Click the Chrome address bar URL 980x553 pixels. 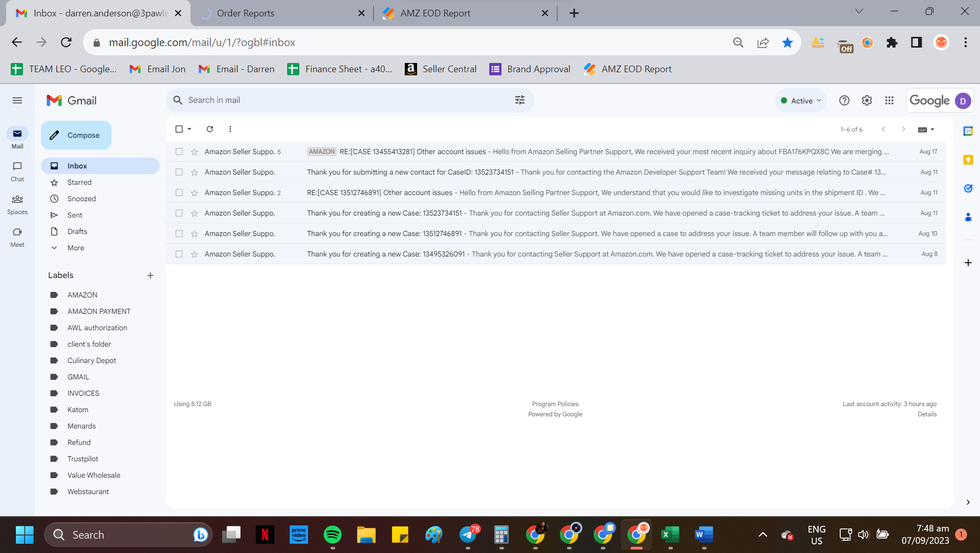(x=202, y=42)
